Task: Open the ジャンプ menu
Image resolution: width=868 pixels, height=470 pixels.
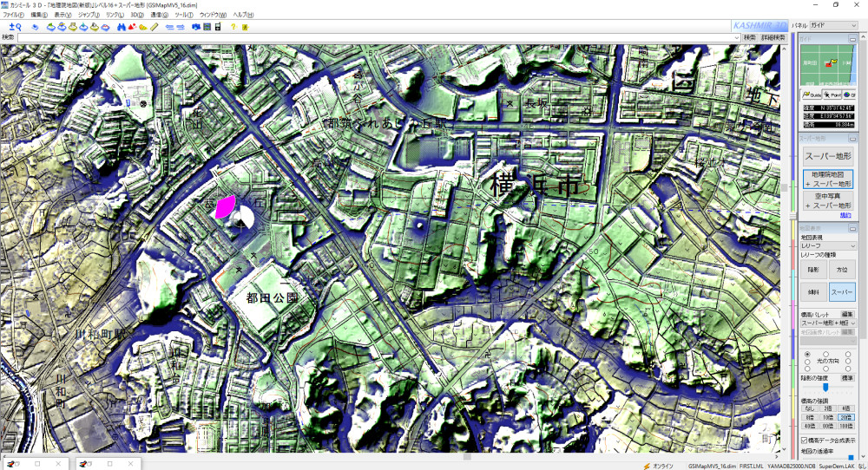Action: pos(88,16)
